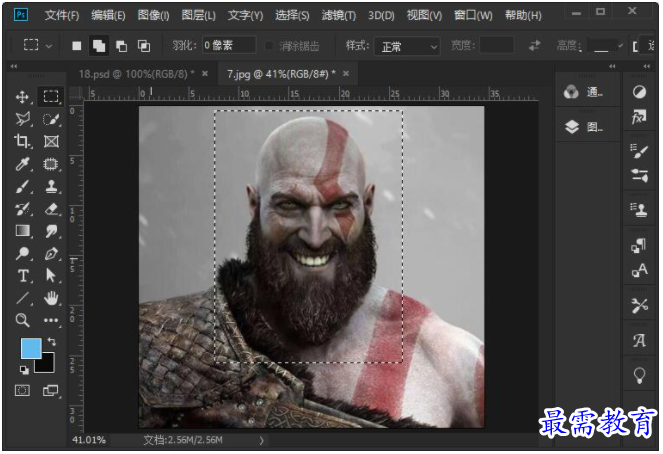Screen dimensions: 663x454
Task: Open the Clone Source panel icon
Action: (x=639, y=209)
